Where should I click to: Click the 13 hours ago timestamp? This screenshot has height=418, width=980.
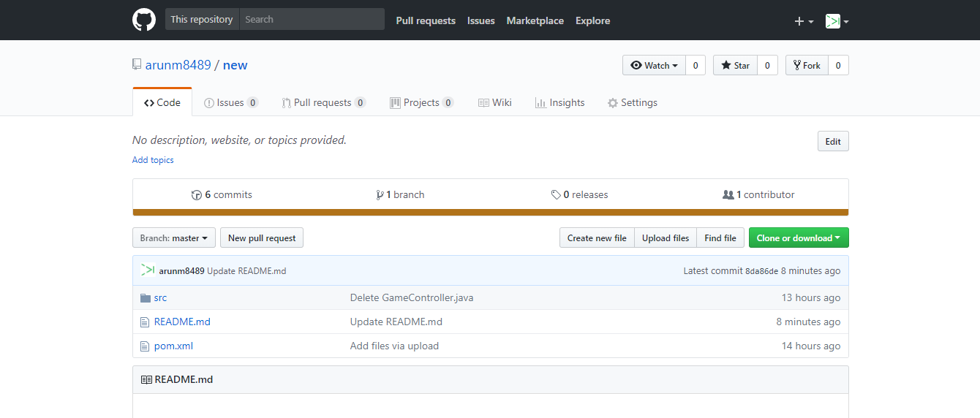pyautogui.click(x=811, y=297)
